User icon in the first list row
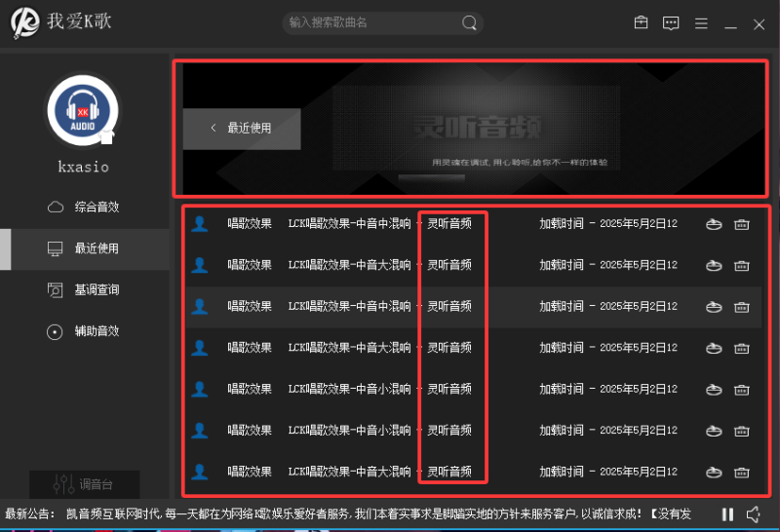This screenshot has width=780, height=532. click(200, 224)
